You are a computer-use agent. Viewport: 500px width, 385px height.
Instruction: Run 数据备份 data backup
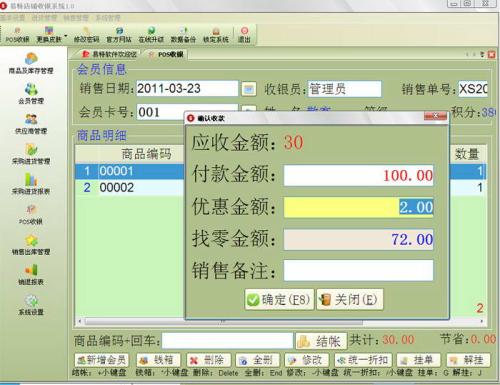(x=183, y=35)
